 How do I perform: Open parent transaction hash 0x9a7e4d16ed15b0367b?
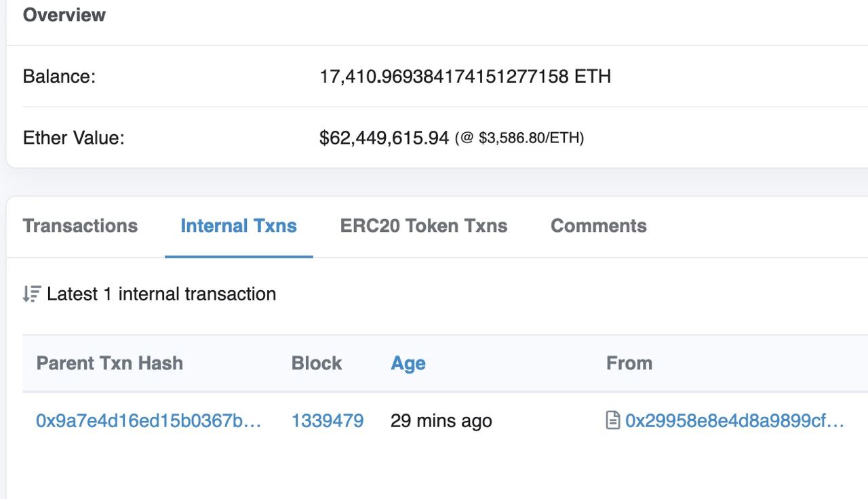[x=149, y=421]
